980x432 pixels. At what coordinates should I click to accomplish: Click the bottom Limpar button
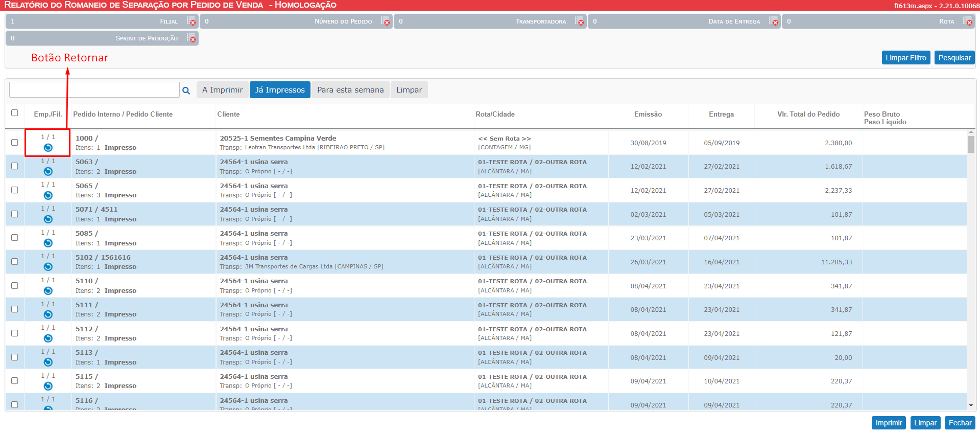click(x=925, y=423)
